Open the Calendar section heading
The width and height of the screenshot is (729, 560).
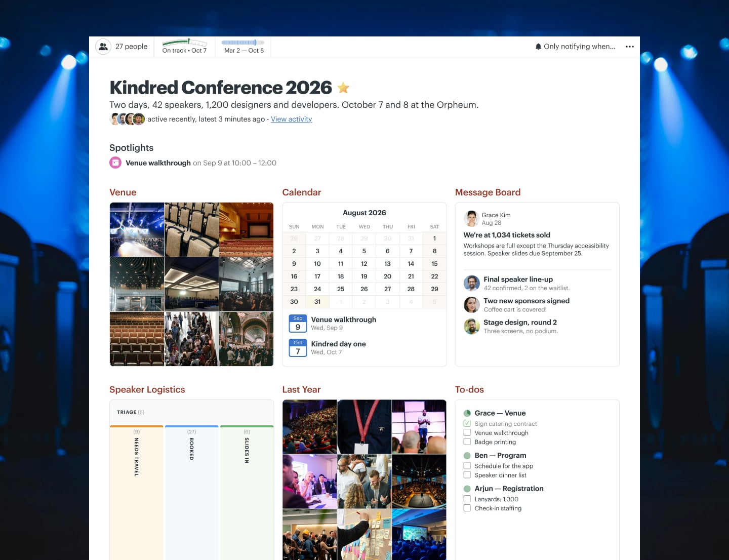click(x=302, y=192)
